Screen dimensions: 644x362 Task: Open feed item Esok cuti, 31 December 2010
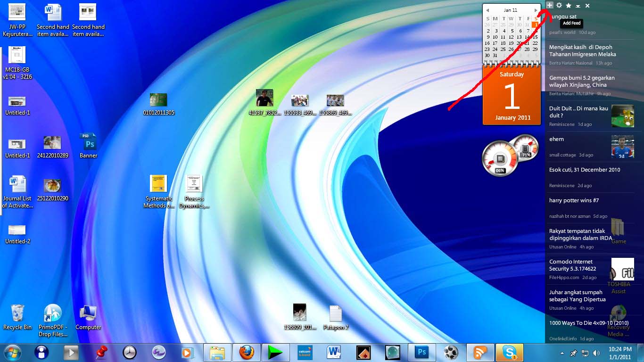pyautogui.click(x=592, y=178)
